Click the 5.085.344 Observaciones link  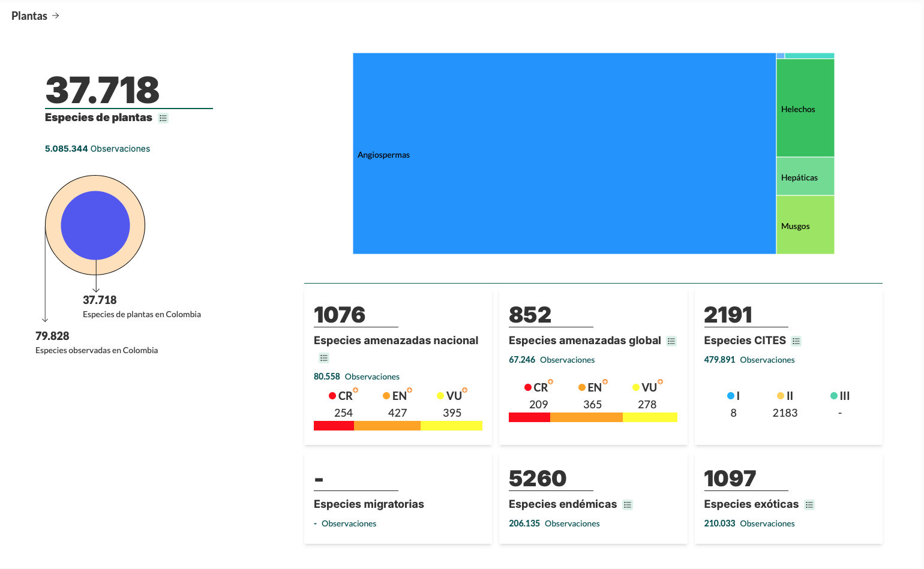coord(97,149)
